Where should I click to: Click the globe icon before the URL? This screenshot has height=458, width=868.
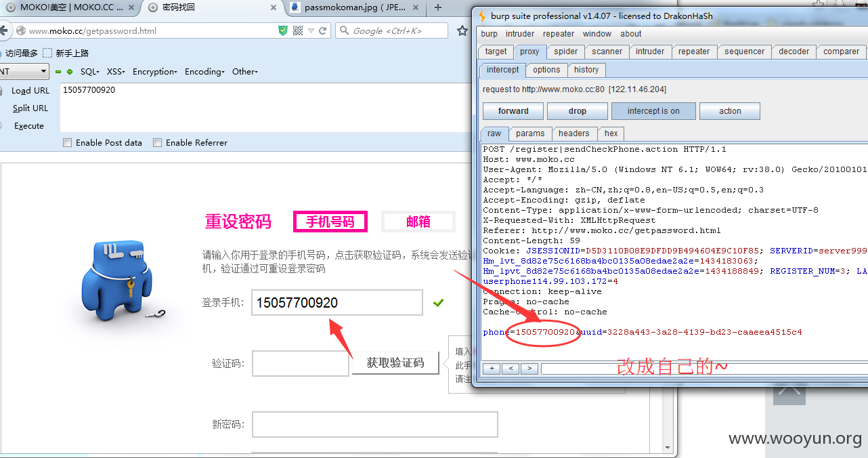(21, 30)
